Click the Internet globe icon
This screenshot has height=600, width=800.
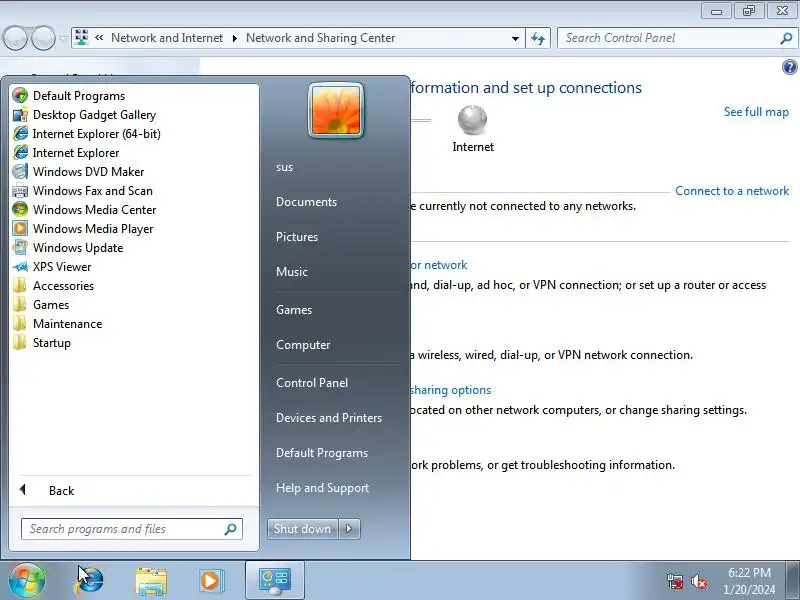point(472,119)
